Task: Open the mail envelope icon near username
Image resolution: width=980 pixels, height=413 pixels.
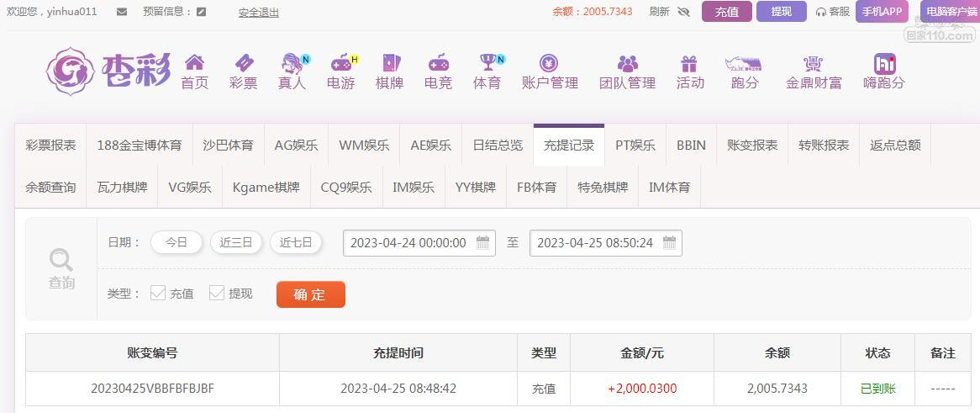Action: pos(122,11)
